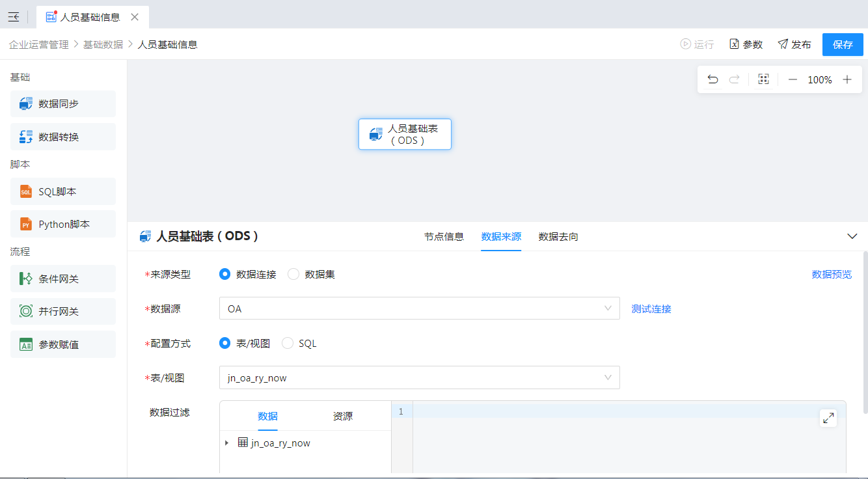
Task: Select the Python脚本 component
Action: tap(63, 224)
